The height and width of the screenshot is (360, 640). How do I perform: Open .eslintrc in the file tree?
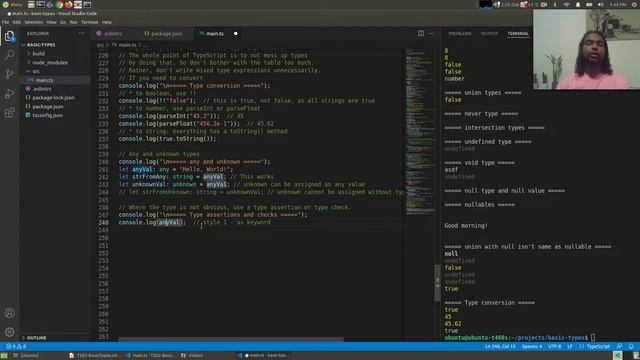pos(55,89)
